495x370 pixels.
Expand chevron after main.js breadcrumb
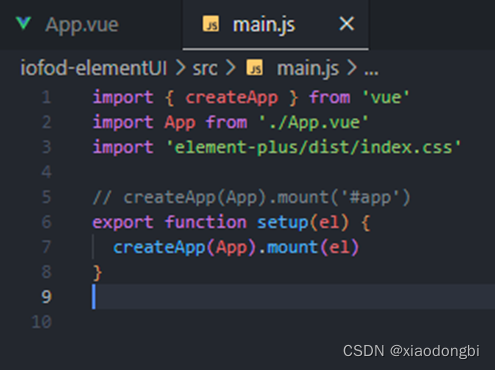click(x=352, y=68)
